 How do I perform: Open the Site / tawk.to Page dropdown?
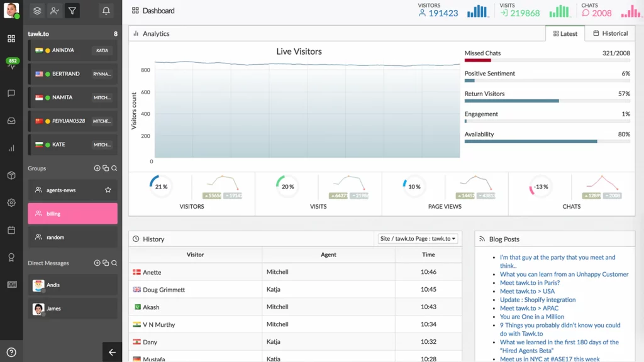tap(418, 238)
